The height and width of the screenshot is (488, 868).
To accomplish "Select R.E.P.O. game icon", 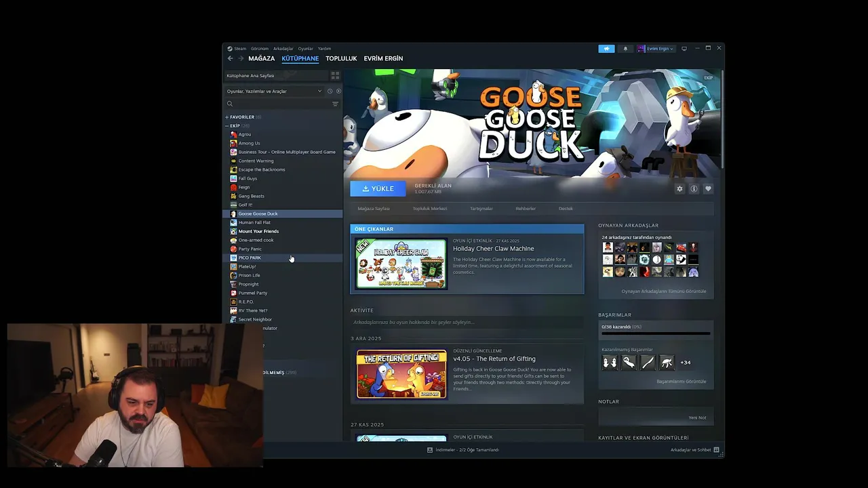I will click(234, 302).
